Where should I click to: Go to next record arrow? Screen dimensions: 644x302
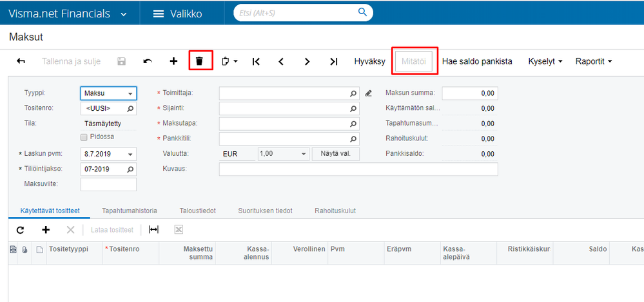(307, 62)
